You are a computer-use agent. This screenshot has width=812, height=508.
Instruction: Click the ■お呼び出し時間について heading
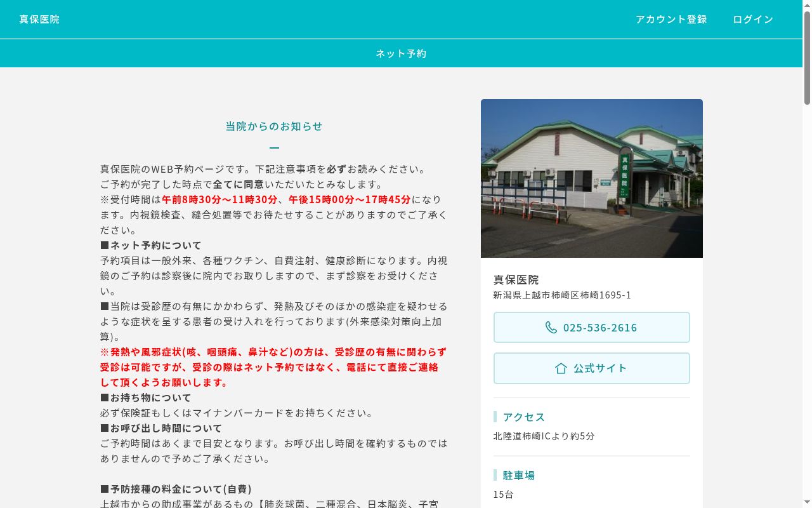pos(161,429)
